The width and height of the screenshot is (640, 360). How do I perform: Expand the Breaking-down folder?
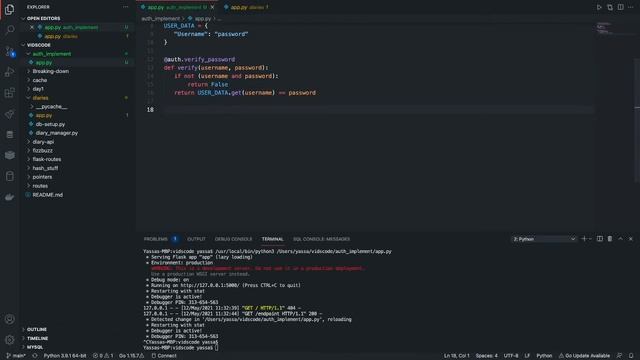(x=51, y=71)
